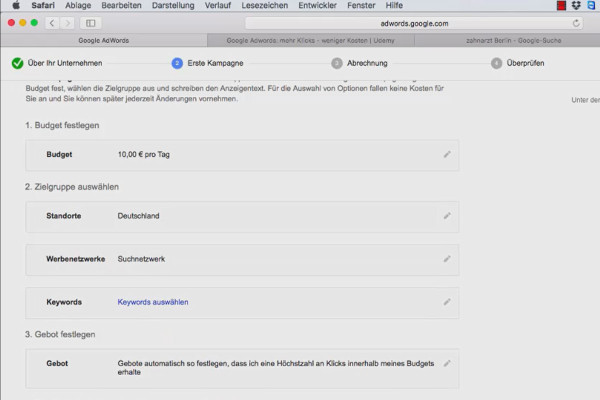This screenshot has height=400, width=600.
Task: Click the blue step 2 circle
Action: tap(177, 63)
